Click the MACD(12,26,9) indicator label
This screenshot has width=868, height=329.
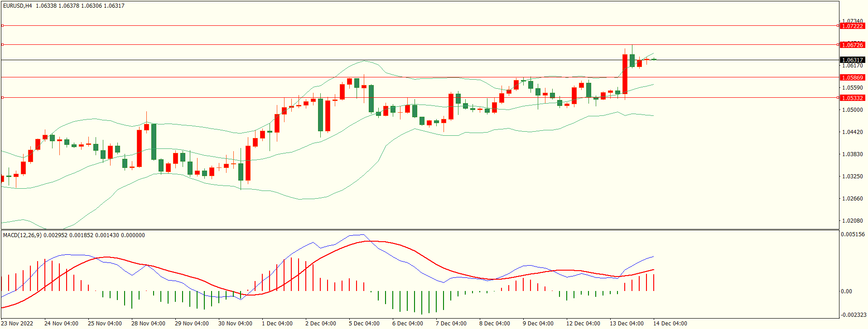point(22,235)
